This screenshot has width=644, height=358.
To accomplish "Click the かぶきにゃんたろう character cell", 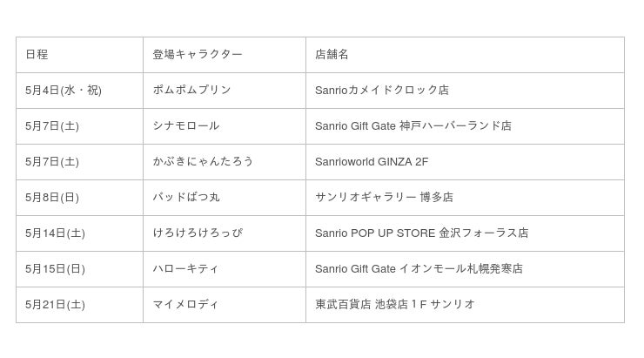I will tap(203, 161).
